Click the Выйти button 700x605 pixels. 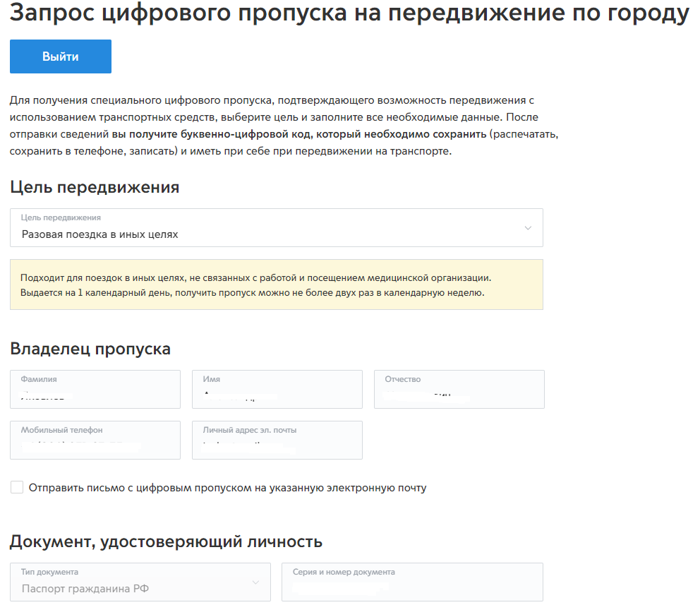[60, 56]
